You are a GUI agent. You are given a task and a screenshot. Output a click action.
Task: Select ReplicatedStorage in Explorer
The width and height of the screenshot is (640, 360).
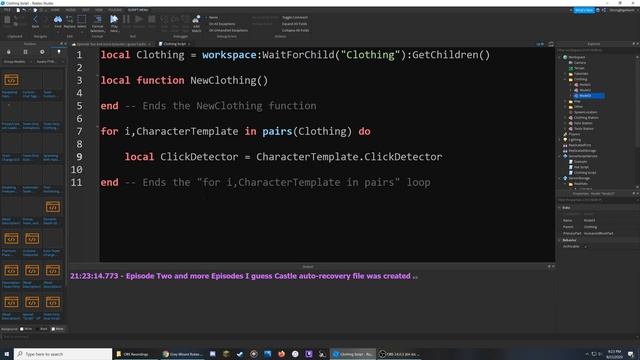[582, 151]
